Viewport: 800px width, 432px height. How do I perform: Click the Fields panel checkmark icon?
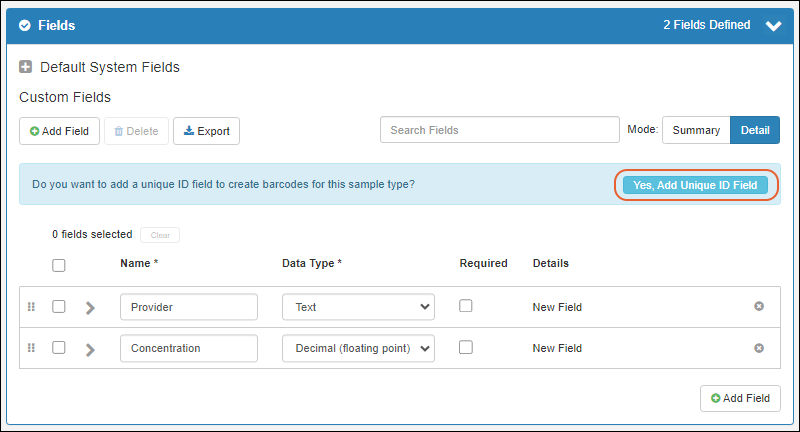coord(25,26)
